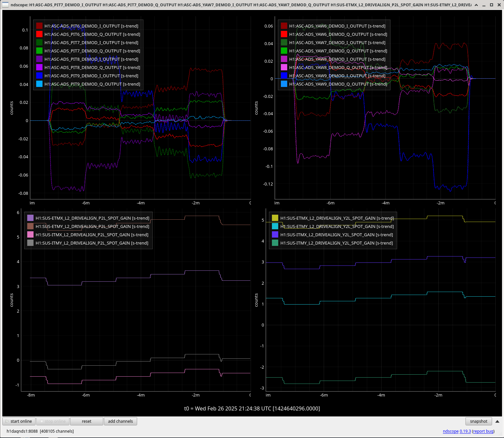Click YAW6_DEMOD_Q_OUTPUT red legend swatch
The width and height of the screenshot is (504, 438).
[284, 34]
